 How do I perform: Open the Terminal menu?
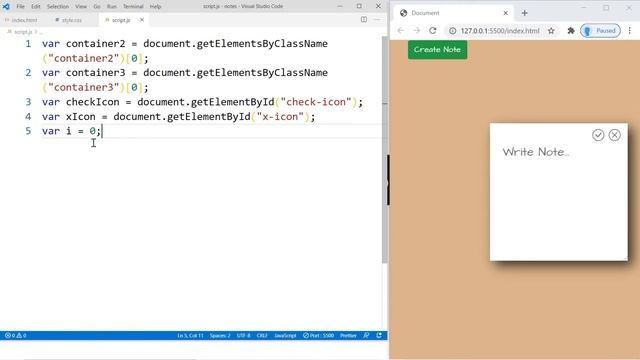click(133, 7)
